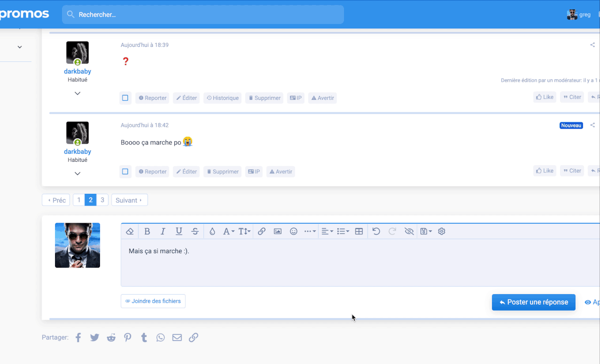Apply italic formatting in editor
This screenshot has width=600, height=364.
(162, 231)
